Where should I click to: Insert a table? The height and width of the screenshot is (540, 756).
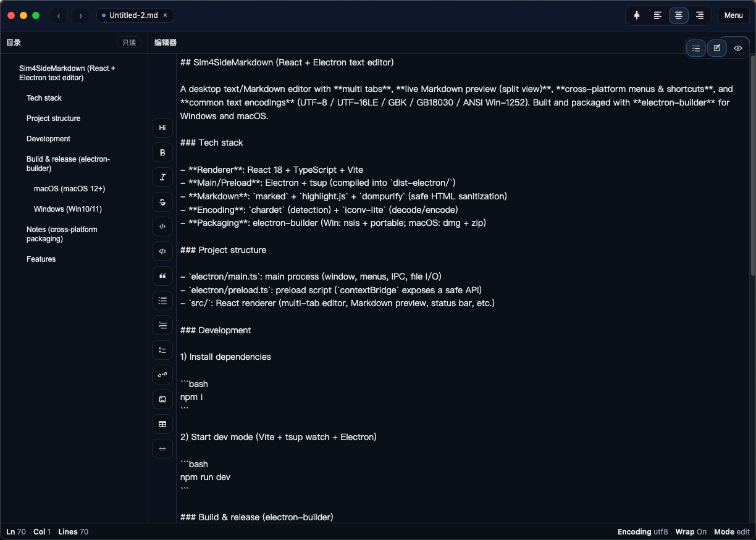point(162,424)
